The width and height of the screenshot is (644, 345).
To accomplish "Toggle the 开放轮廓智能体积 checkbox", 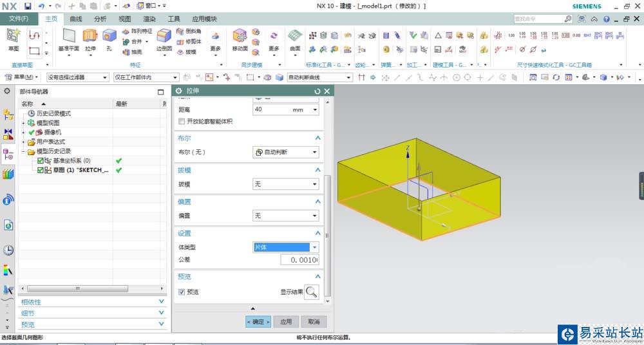I will tap(182, 122).
